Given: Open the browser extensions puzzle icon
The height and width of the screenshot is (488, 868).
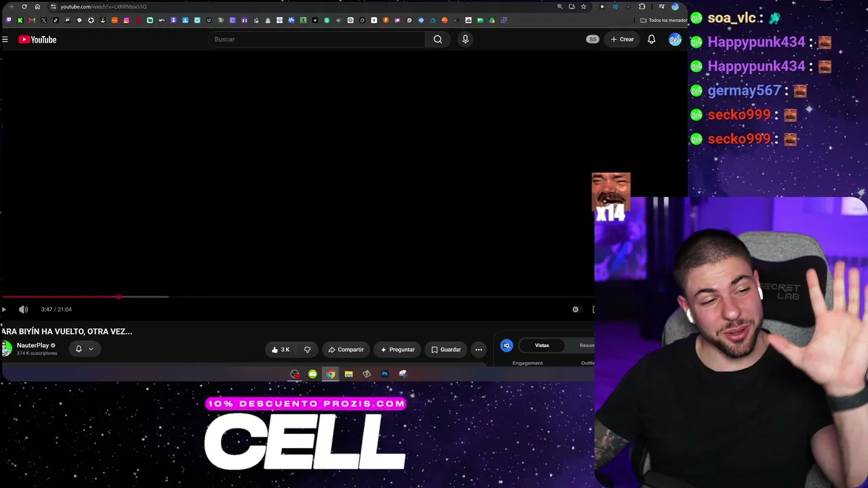Looking at the screenshot, I should tap(642, 7).
